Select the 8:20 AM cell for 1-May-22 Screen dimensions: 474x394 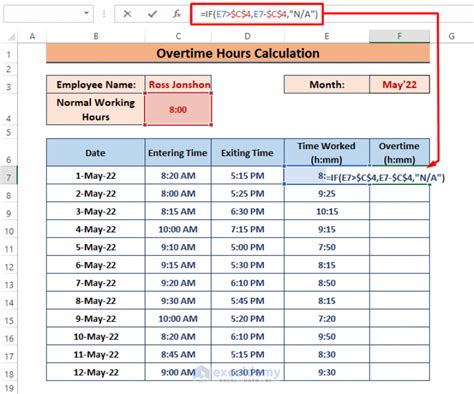178,175
